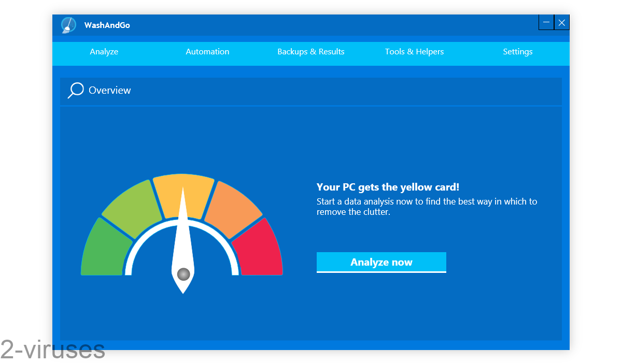Click the "Start a data analysis now" description text
Screen dimensions: 622x364
coord(427,207)
